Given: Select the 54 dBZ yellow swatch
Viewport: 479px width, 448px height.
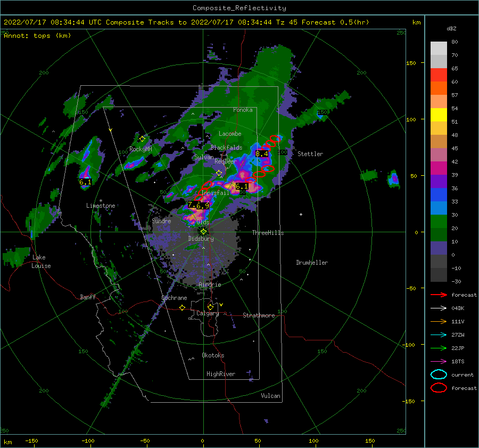Looking at the screenshot, I should click(439, 115).
